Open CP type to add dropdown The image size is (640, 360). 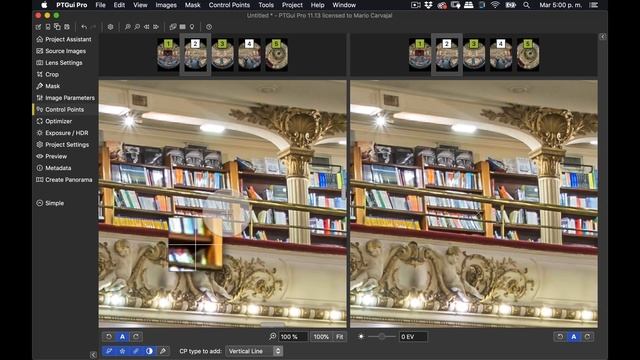(254, 351)
